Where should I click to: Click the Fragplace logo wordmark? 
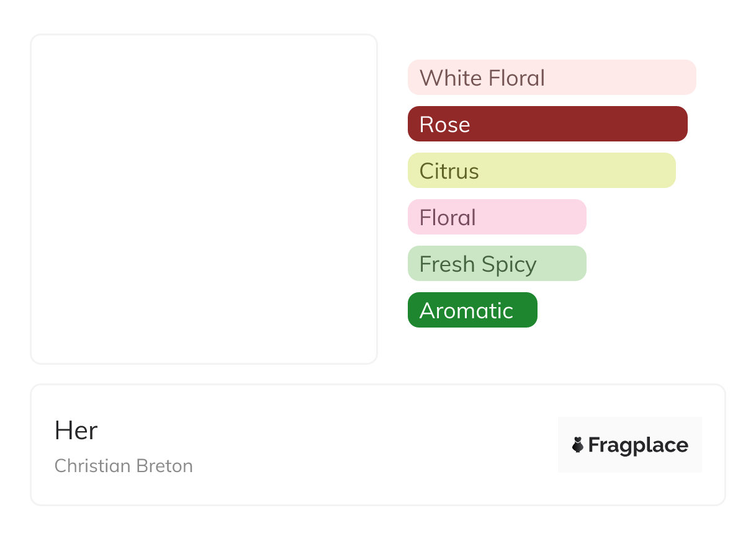pos(631,445)
